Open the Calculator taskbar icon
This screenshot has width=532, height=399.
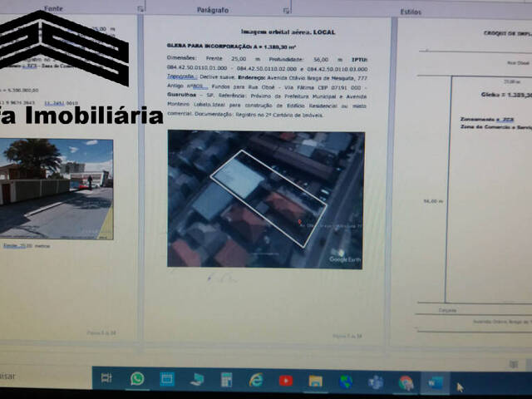click(226, 380)
